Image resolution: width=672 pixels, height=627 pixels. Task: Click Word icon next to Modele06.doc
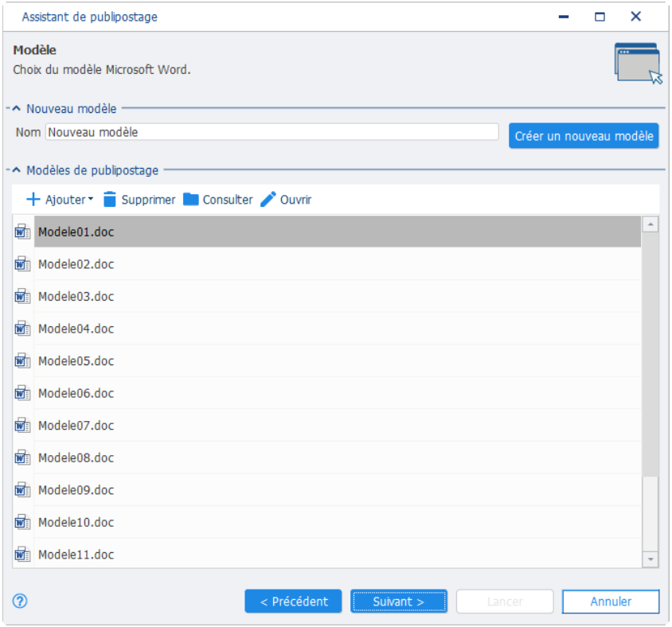22,393
